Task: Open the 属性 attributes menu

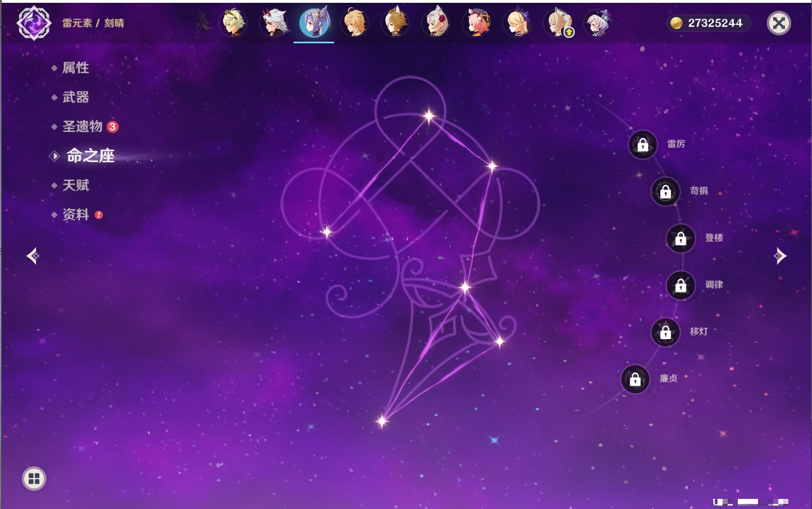Action: click(75, 68)
